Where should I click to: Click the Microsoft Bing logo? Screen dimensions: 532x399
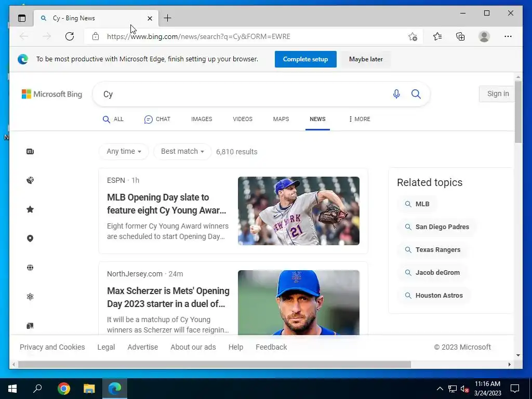[x=52, y=94]
